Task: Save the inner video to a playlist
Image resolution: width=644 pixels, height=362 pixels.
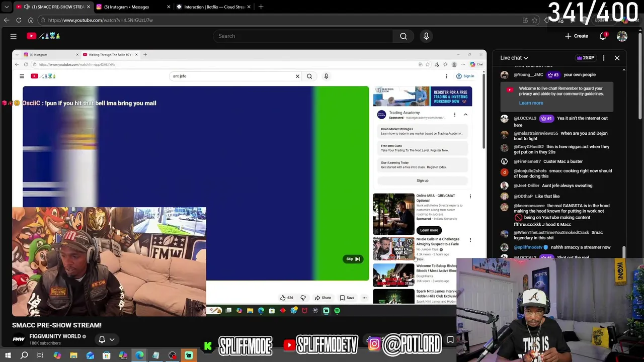Action: tap(347, 298)
